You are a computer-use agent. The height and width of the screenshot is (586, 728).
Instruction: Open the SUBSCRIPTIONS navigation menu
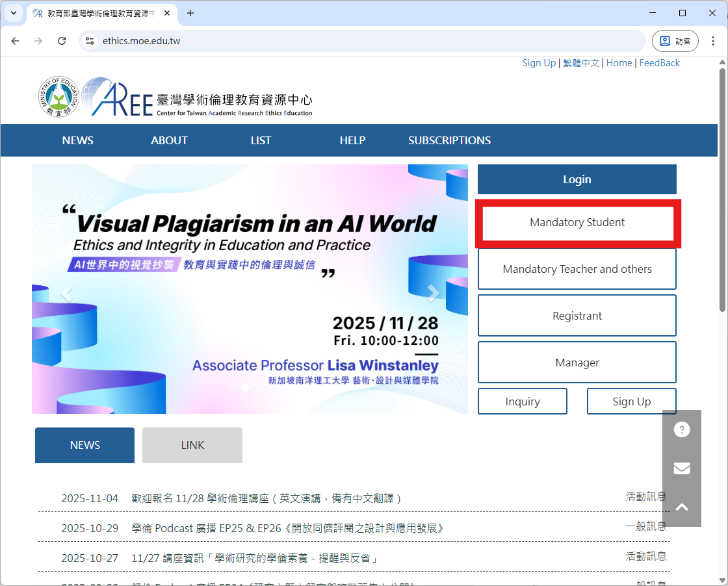point(449,140)
